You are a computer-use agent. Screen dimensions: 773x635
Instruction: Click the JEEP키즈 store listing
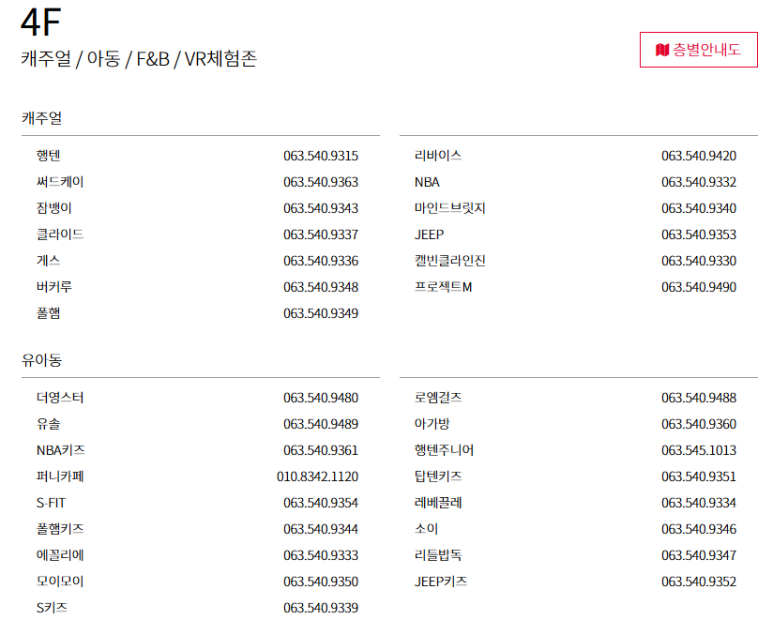[440, 582]
